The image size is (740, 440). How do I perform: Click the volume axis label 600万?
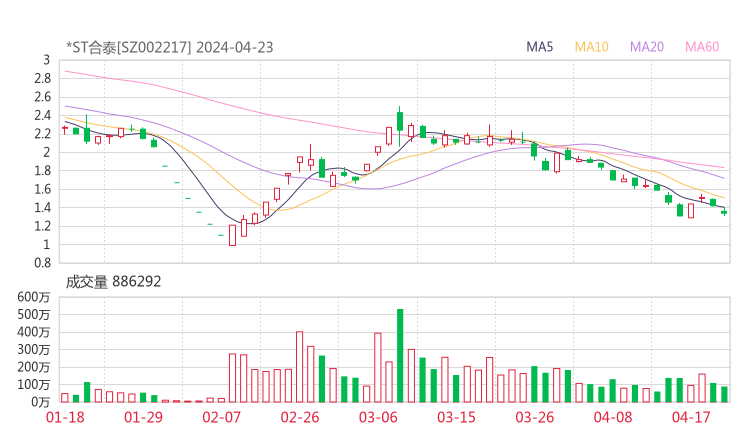point(34,297)
